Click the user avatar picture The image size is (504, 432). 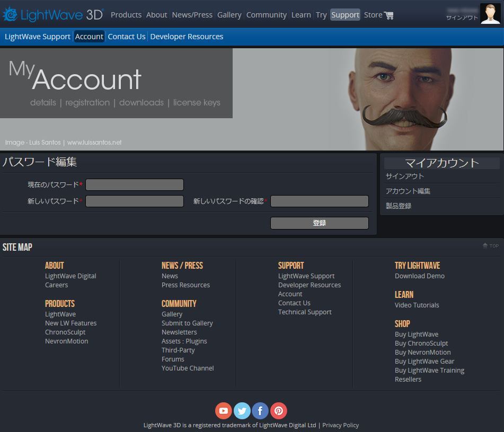(490, 13)
